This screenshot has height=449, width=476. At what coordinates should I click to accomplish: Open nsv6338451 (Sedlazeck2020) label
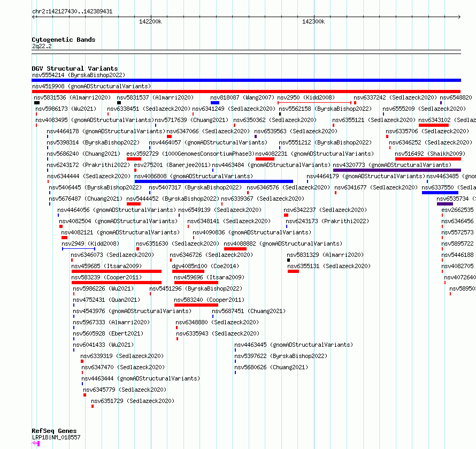pyautogui.click(x=149, y=109)
